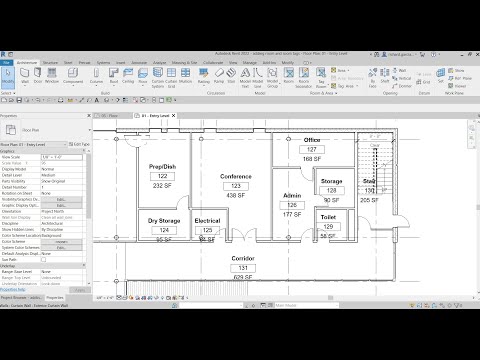Click Edit for Visibility/Graphics Overrides
The height and width of the screenshot is (360, 480).
click(61, 199)
